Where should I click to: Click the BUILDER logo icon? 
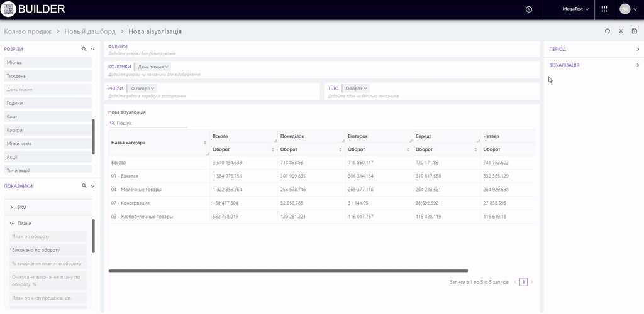click(x=8, y=9)
